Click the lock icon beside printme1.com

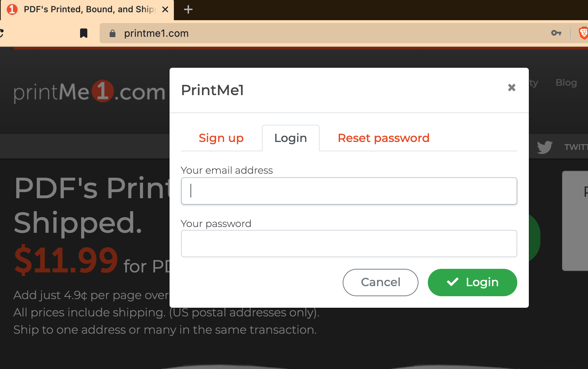(113, 34)
